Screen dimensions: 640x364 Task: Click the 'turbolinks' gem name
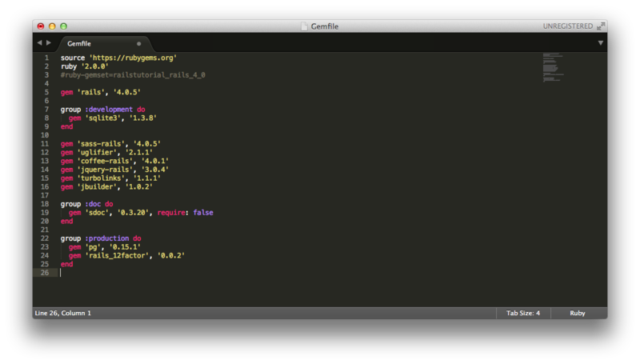point(101,178)
